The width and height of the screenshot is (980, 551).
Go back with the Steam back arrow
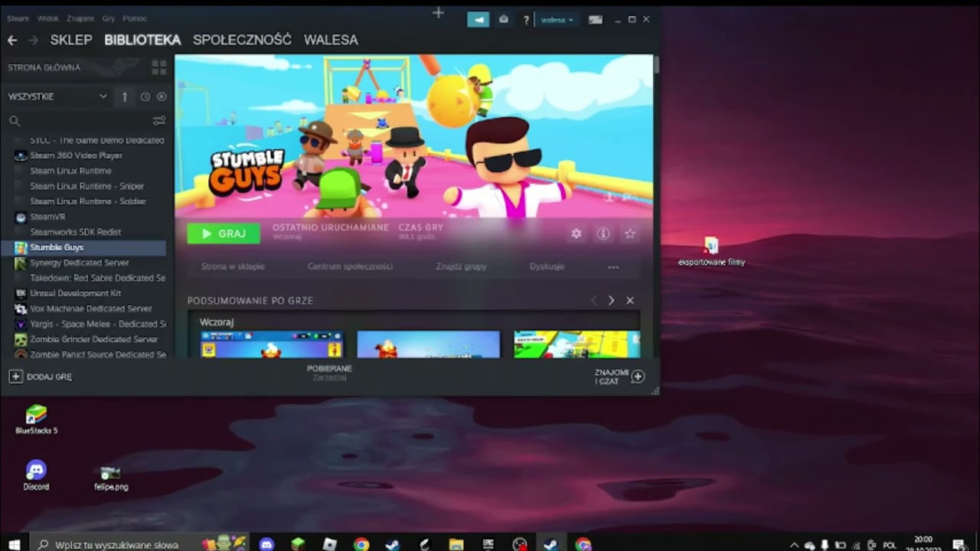[12, 40]
